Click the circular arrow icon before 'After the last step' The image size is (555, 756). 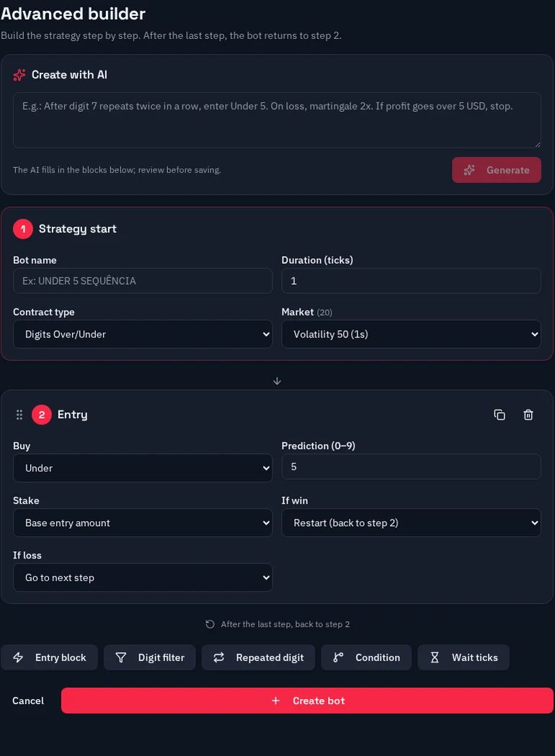click(x=210, y=624)
